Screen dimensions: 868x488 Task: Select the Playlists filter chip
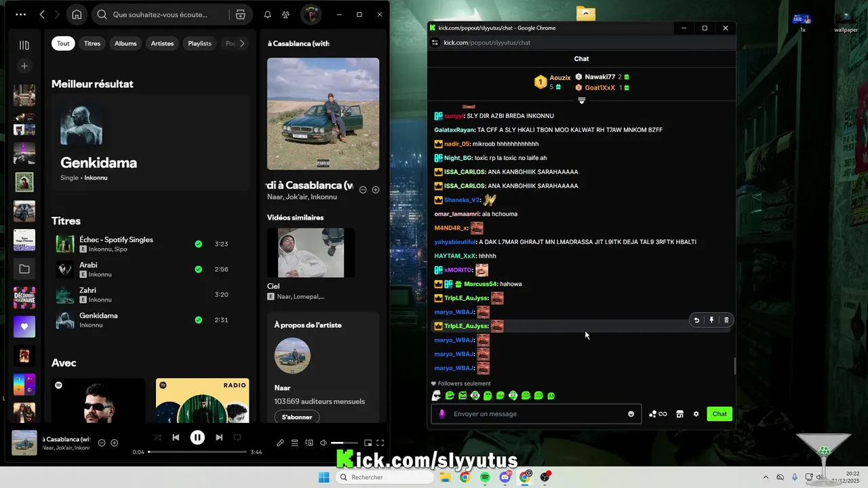[199, 43]
